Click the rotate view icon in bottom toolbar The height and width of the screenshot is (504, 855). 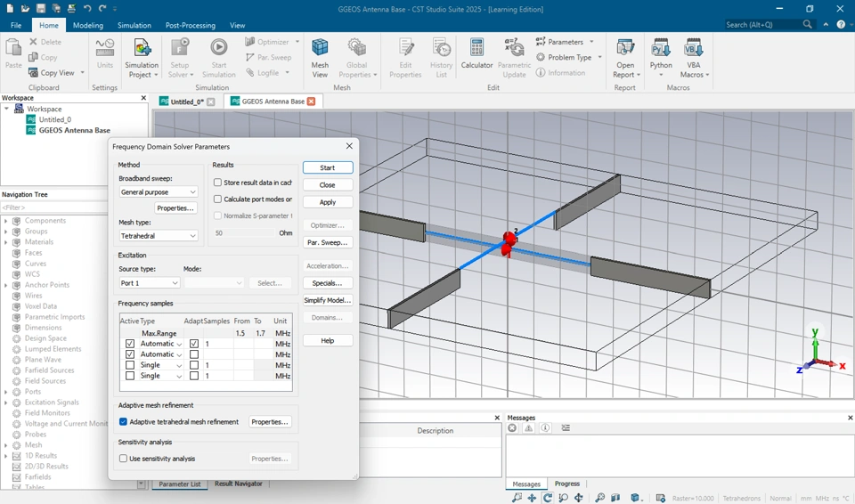pyautogui.click(x=548, y=498)
